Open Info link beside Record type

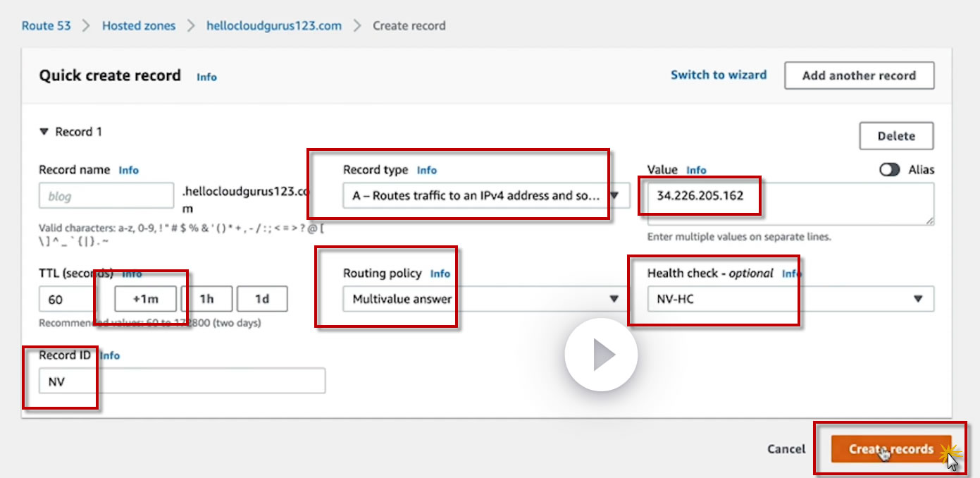click(427, 170)
